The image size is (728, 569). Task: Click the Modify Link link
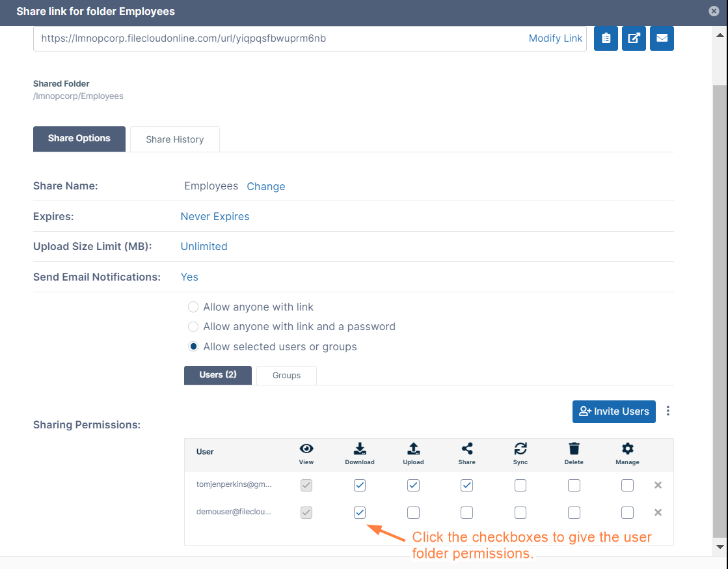coord(555,38)
